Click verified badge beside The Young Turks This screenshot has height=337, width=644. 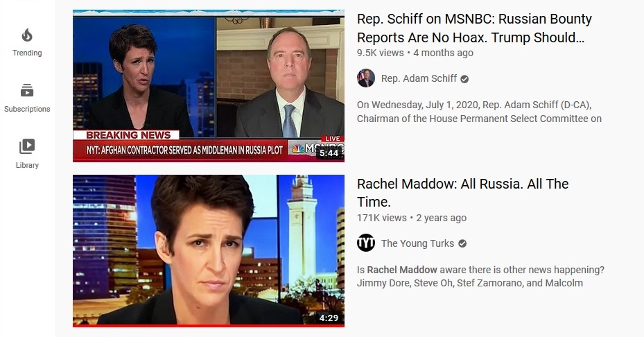pos(462,243)
